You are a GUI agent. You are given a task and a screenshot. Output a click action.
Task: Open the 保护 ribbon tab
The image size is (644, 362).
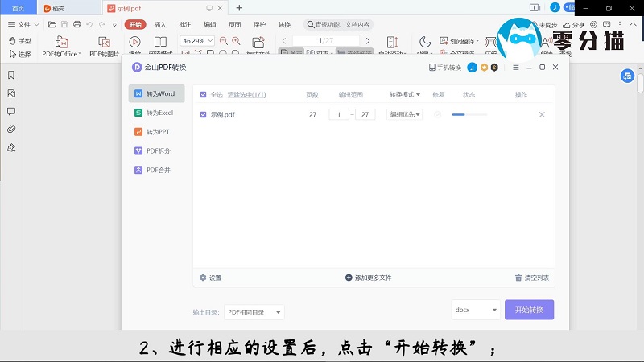point(259,25)
